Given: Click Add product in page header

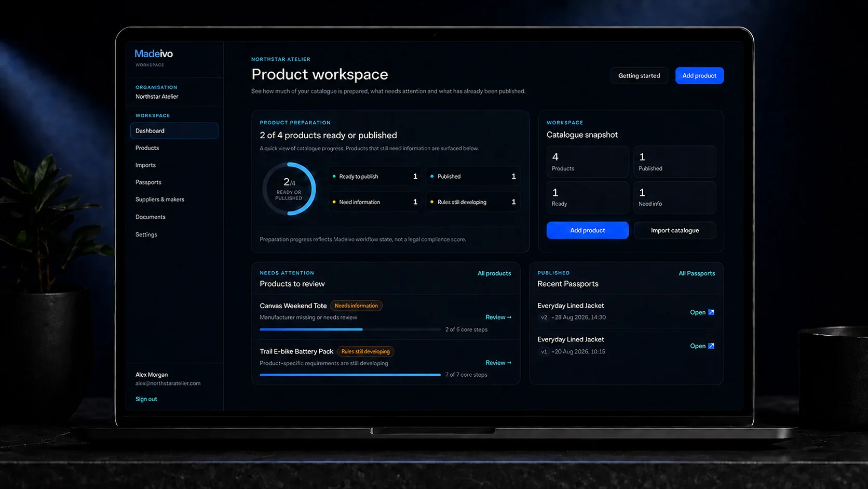Looking at the screenshot, I should click(x=699, y=76).
